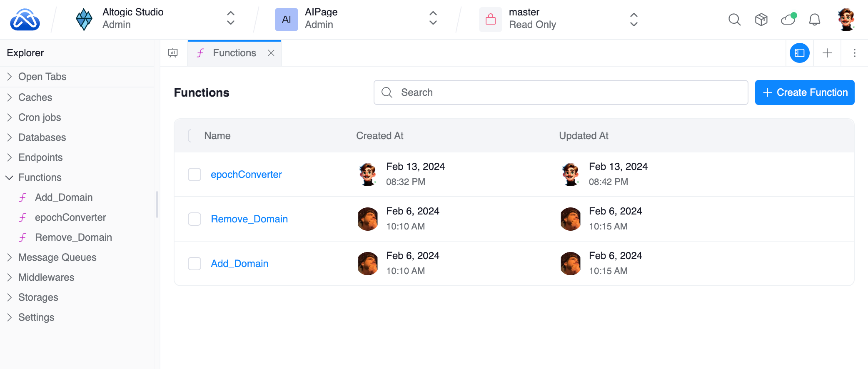Viewport: 868px width, 369px height.
Task: Open notifications bell icon
Action: (814, 20)
